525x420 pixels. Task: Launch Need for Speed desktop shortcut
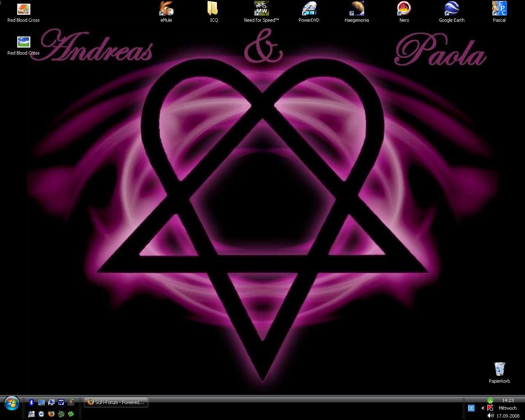pos(261,9)
